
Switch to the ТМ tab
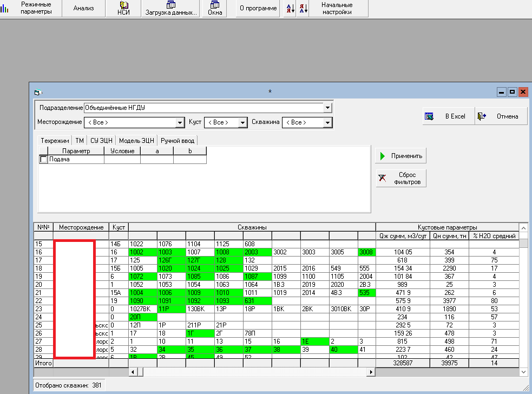click(x=80, y=141)
